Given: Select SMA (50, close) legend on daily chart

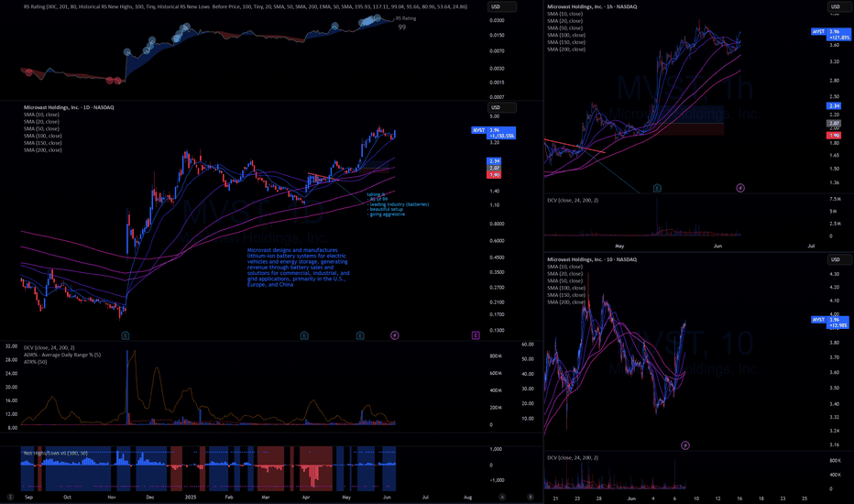Looking at the screenshot, I should point(41,128).
